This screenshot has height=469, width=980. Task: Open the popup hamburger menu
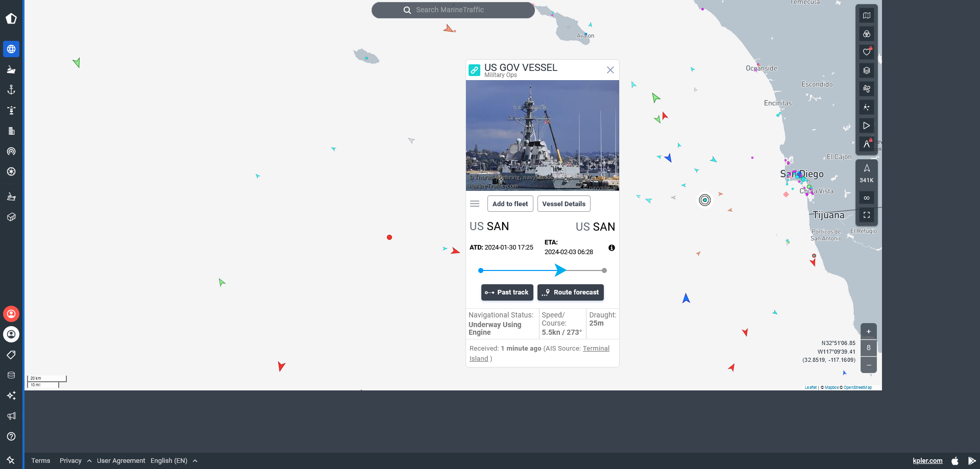pos(475,204)
